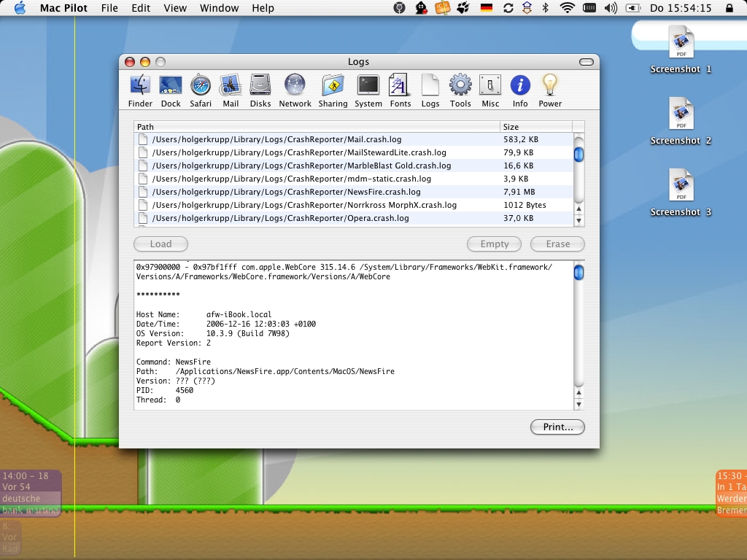Click the 1012 Bytes size cell
The image size is (747, 560).
point(525,205)
